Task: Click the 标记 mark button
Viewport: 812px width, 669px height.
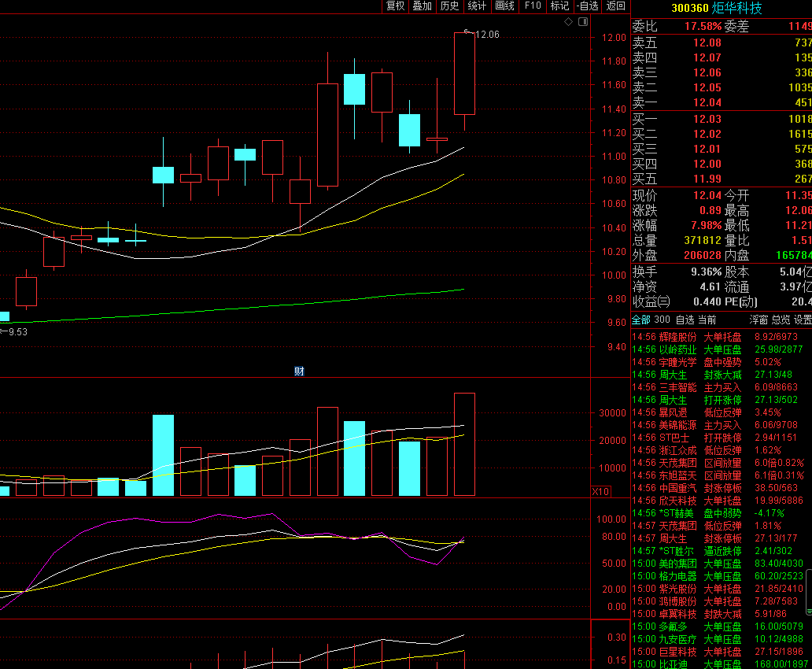Action: pyautogui.click(x=559, y=6)
